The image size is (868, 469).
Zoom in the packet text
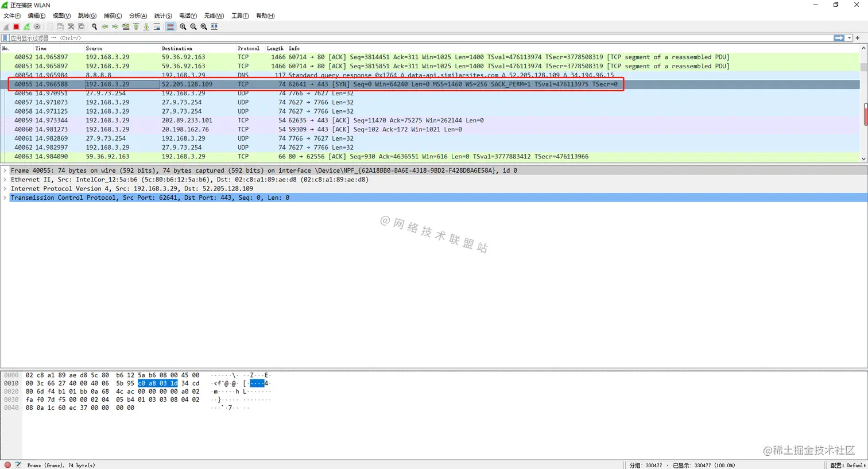pos(183,27)
